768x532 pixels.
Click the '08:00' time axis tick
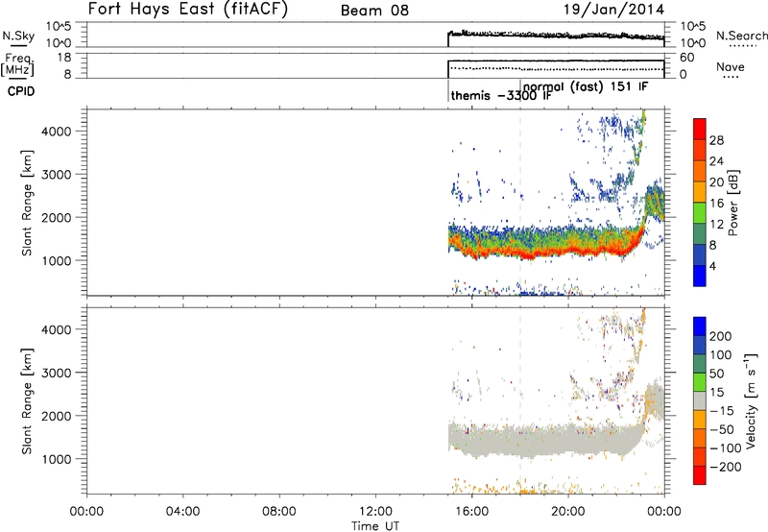(279, 512)
